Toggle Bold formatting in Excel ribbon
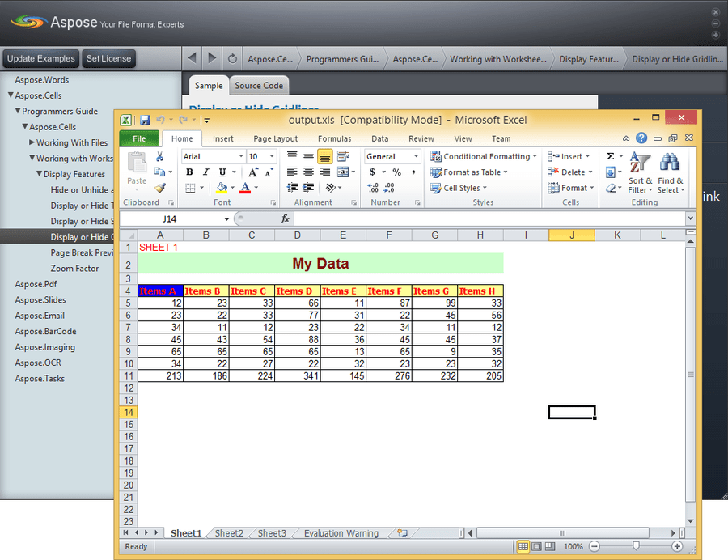 189,172
